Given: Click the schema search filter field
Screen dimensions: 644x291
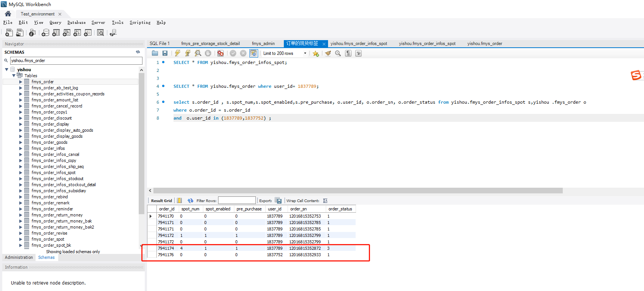Looking at the screenshot, I should pyautogui.click(x=76, y=61).
